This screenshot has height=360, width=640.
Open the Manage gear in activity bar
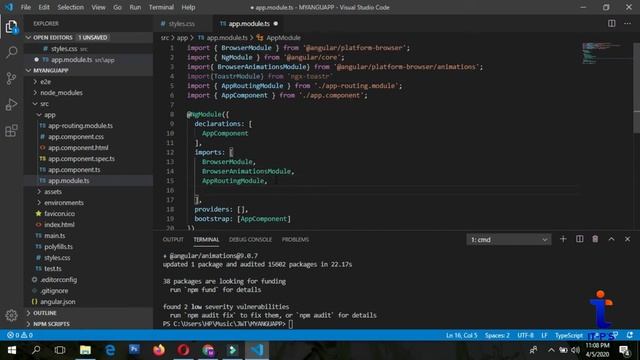[x=11, y=315]
